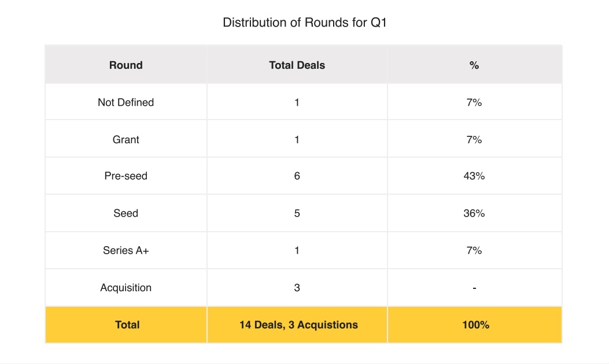This screenshot has width=609, height=364.
Task: Click the "Distribution of Rounds for Q1" title
Action: pyautogui.click(x=304, y=23)
